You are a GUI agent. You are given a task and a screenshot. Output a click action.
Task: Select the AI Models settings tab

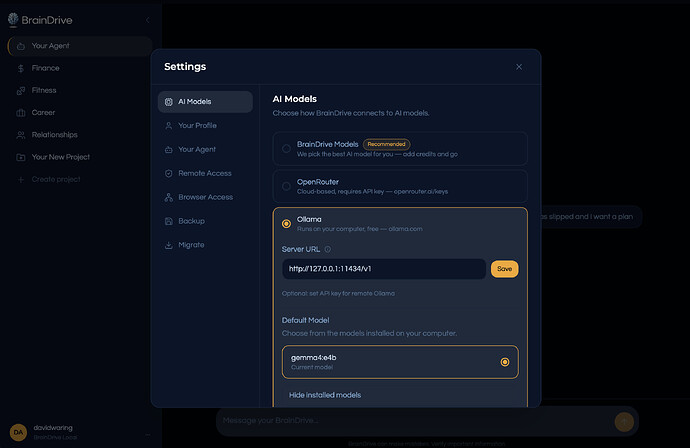[205, 102]
